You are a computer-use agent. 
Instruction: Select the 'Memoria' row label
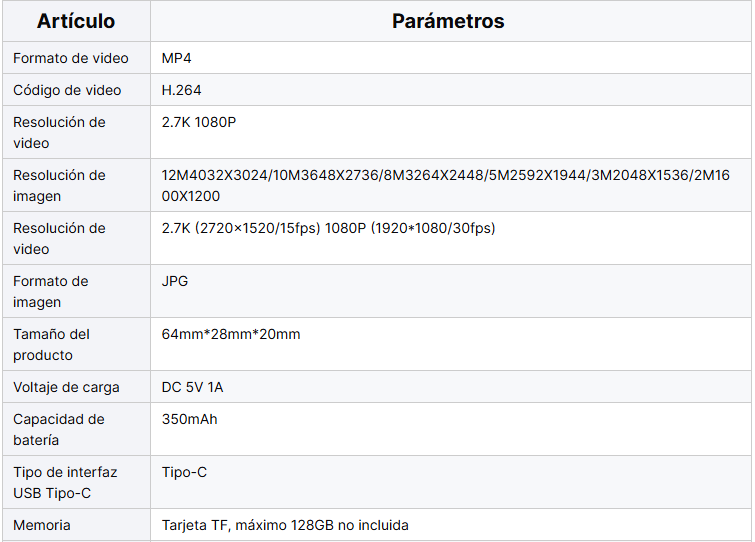pos(42,525)
